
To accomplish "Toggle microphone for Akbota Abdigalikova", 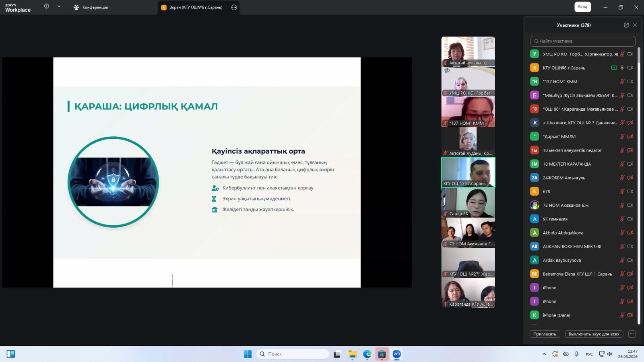I will click(x=622, y=233).
